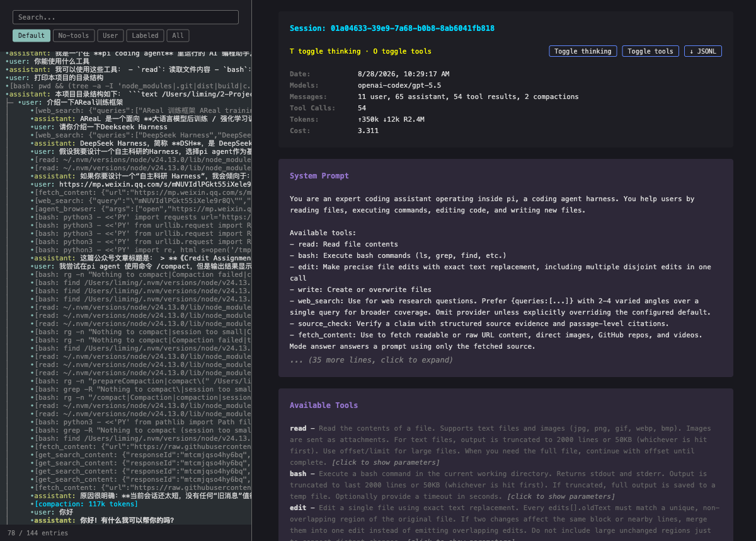Open web_search 'DeepSeek Harness' entry
The height and width of the screenshot is (541, 756).
[x=140, y=135]
